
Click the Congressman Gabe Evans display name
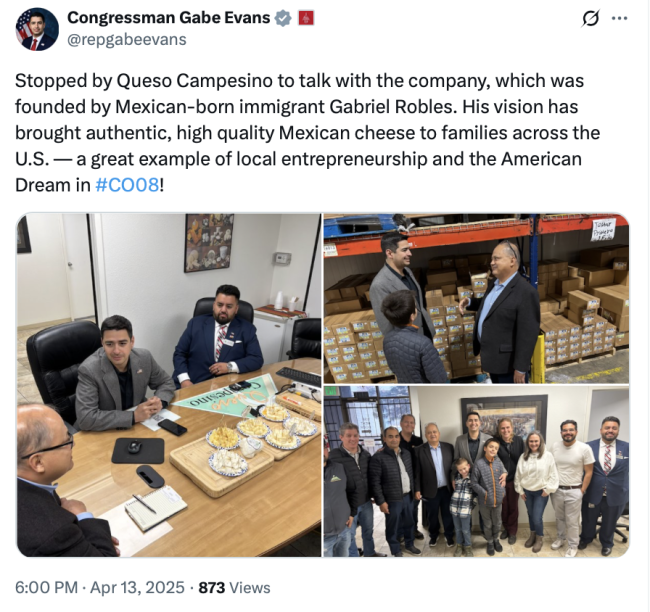(x=169, y=18)
